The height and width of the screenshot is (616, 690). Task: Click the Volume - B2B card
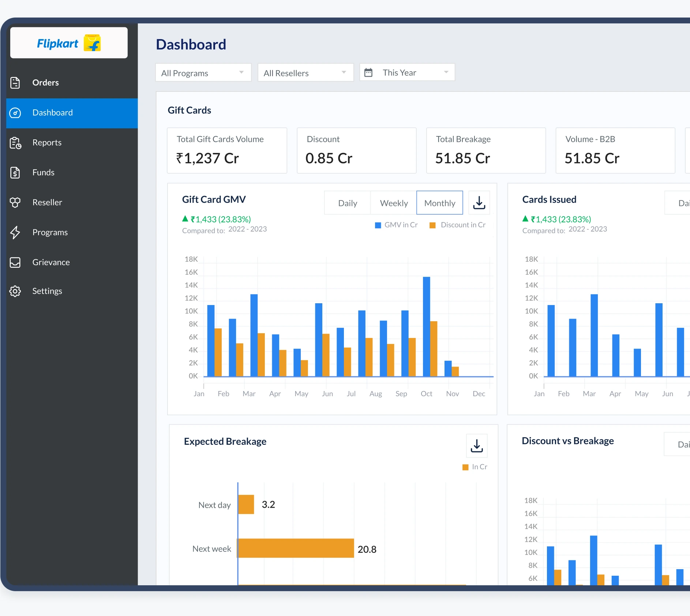coord(615,150)
